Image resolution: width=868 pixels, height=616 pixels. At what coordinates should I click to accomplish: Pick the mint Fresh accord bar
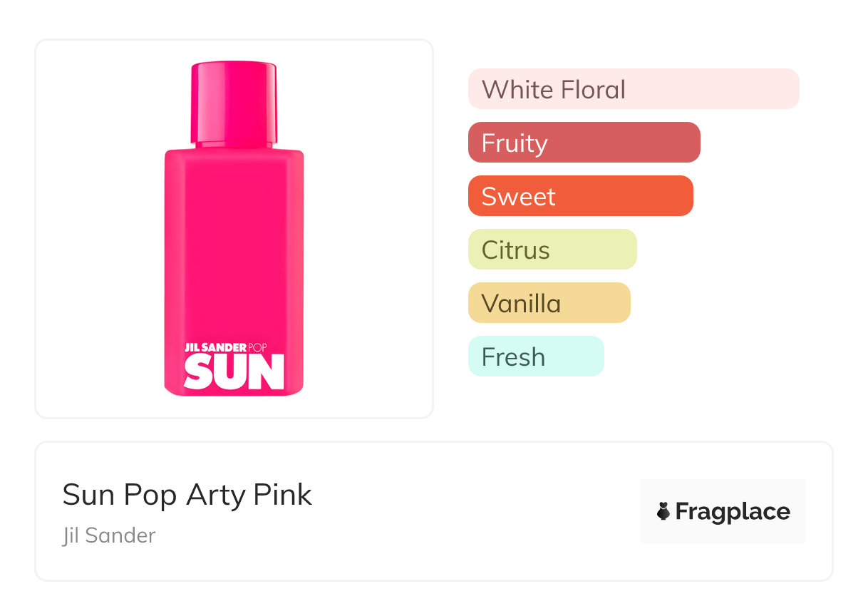[x=535, y=356]
